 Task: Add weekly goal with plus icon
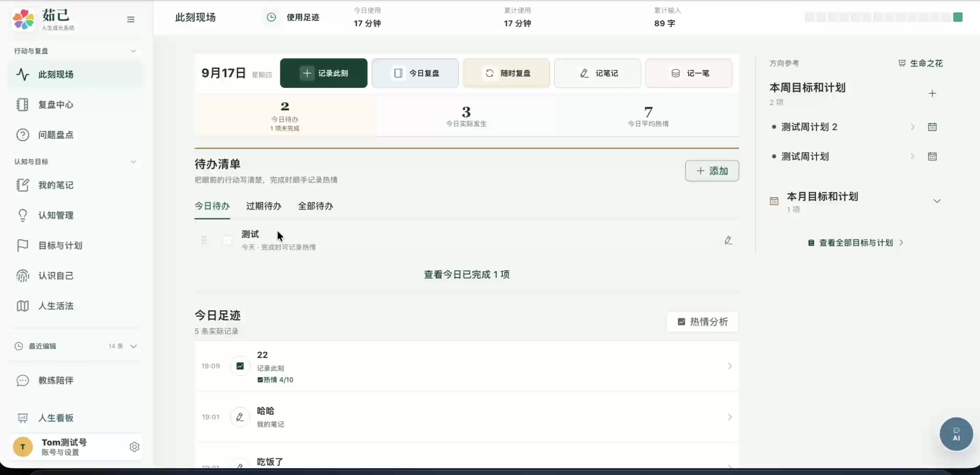click(x=932, y=93)
